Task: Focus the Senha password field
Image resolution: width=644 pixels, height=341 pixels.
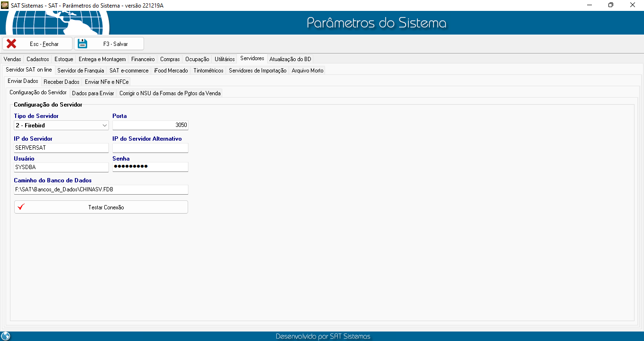Action: coord(150,167)
